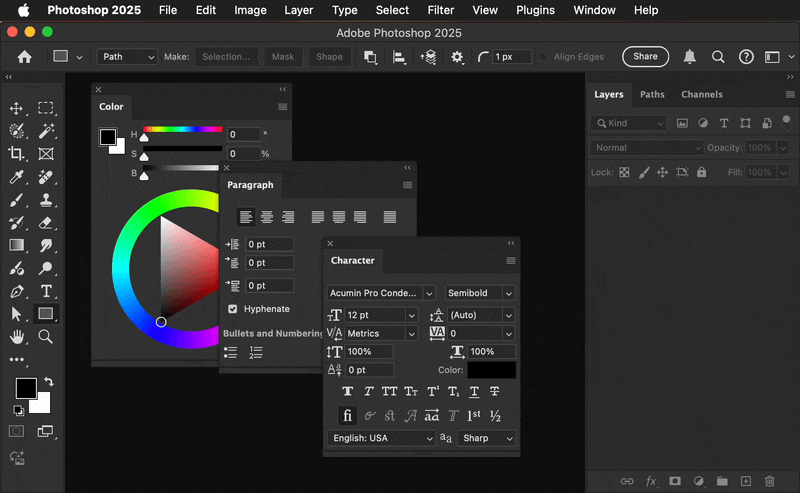Select the Crop tool
This screenshot has height=493, width=800.
tap(16, 154)
